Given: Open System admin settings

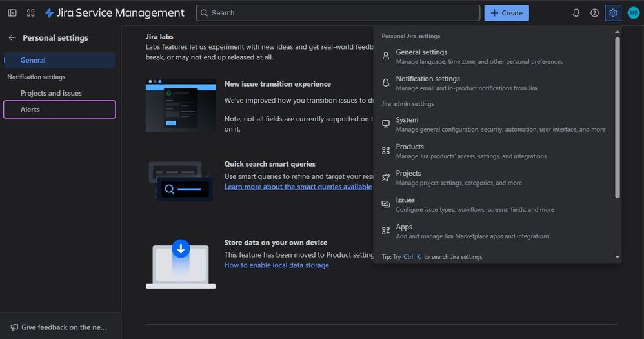Looking at the screenshot, I should [x=494, y=124].
